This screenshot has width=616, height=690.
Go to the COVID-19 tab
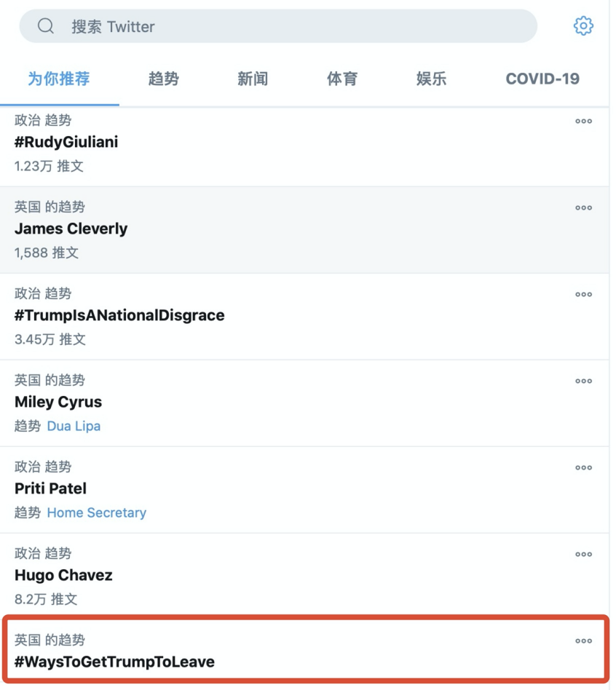542,79
